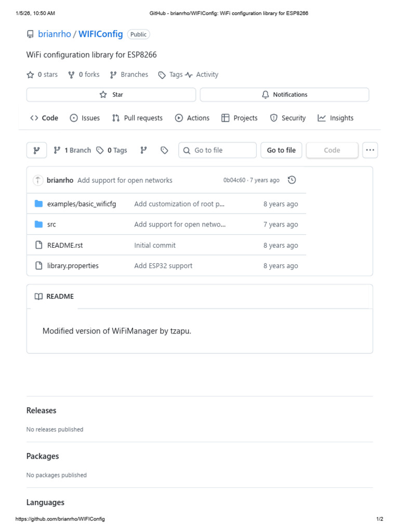Viewport: 399px width, 532px height.
Task: Open the commit history clock icon
Action: click(x=292, y=180)
